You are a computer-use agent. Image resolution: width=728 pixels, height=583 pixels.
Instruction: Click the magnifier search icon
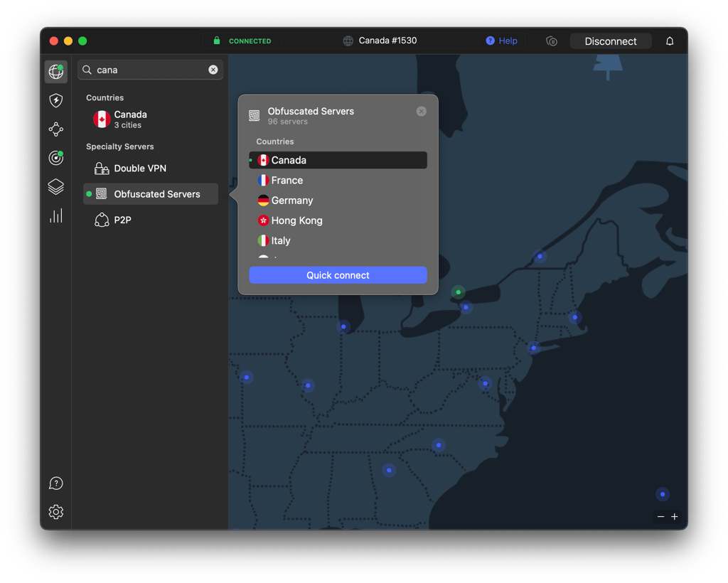[87, 70]
